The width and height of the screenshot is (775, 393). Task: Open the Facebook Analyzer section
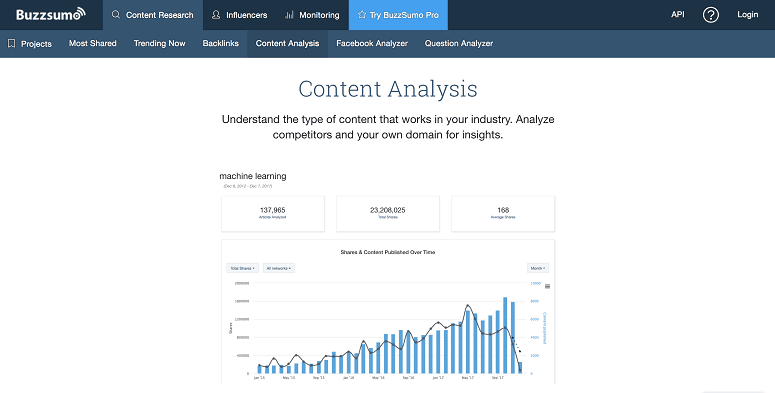(372, 44)
